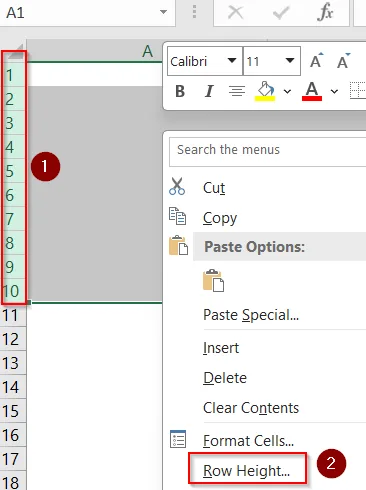366x490 pixels.
Task: Open the font size 11 dropdown
Action: (x=290, y=61)
